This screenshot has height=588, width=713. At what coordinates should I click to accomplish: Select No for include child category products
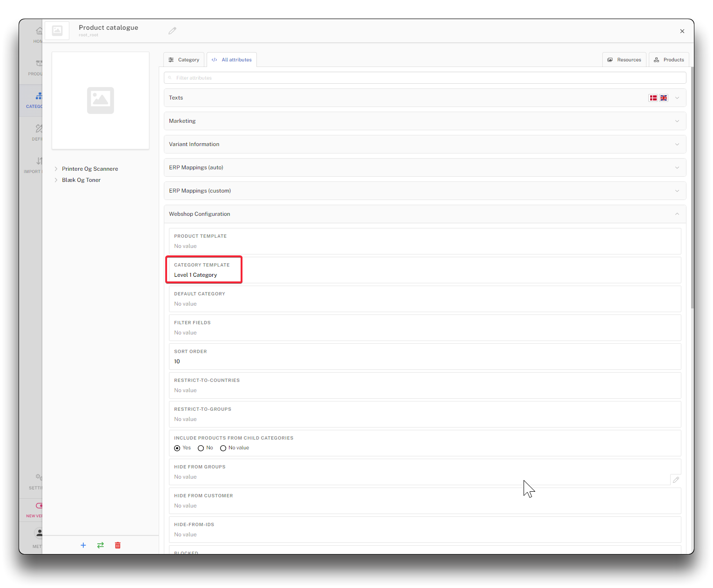(x=201, y=448)
